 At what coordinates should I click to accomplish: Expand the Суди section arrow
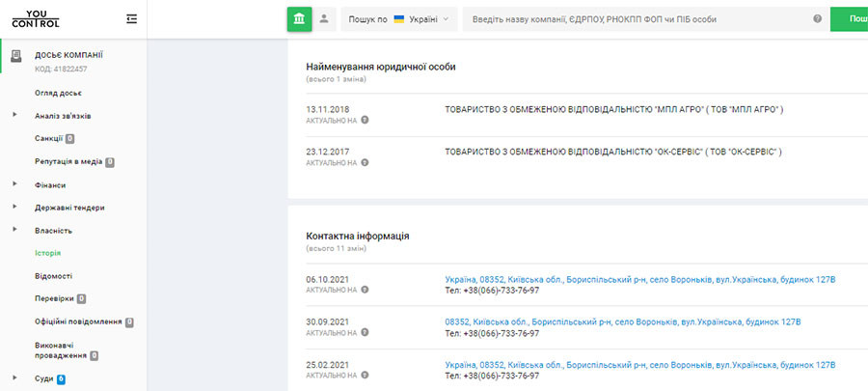click(x=14, y=378)
